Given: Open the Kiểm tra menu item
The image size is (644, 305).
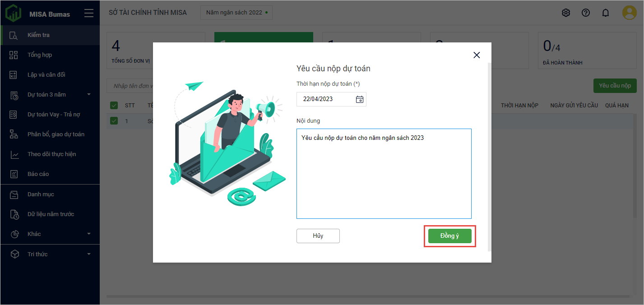Looking at the screenshot, I should tap(50, 35).
